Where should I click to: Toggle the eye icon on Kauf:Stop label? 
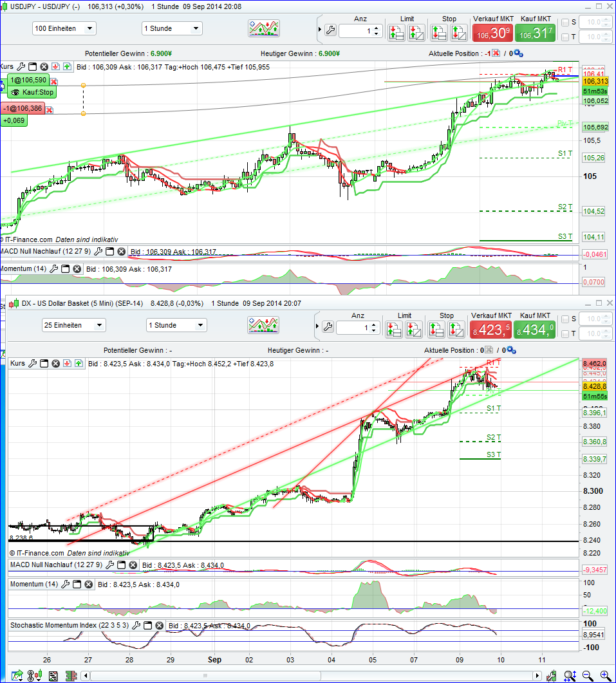(x=15, y=92)
